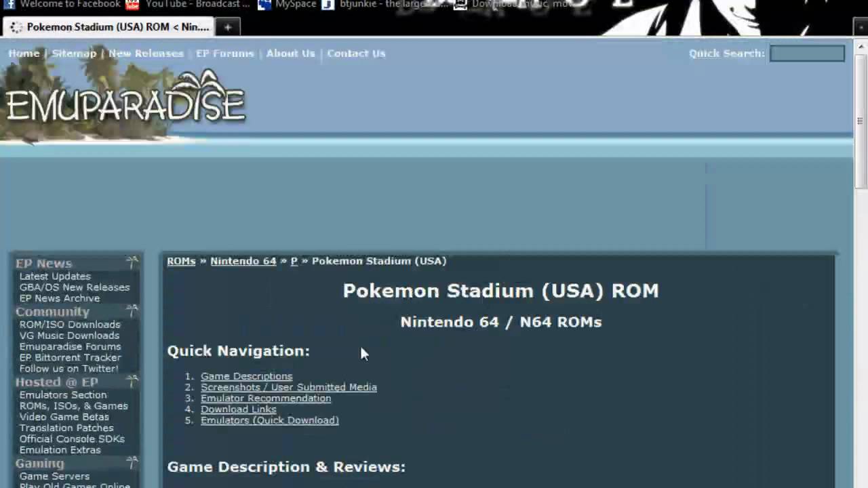Click the Nintendo 64 breadcrumb link
Viewport: 868px width, 488px height.
pyautogui.click(x=243, y=261)
